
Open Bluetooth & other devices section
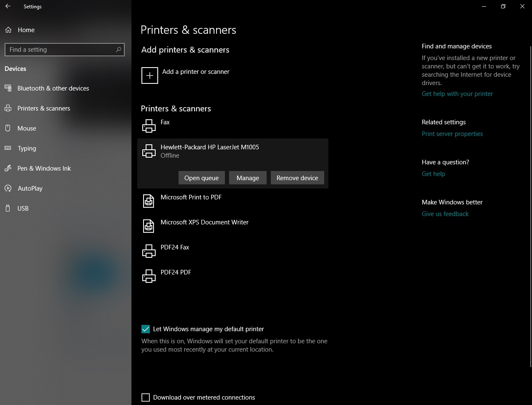coord(53,88)
